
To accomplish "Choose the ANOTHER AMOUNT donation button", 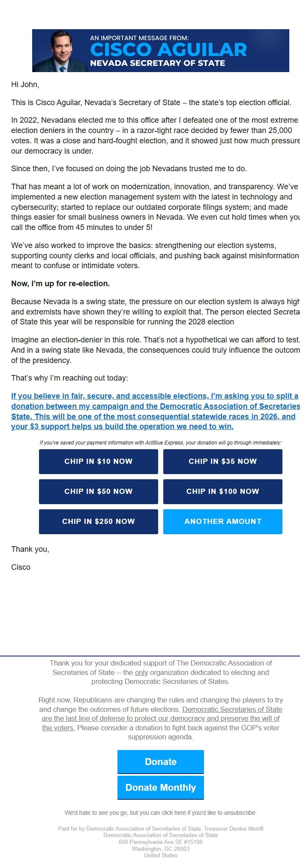I will click(x=222, y=522).
